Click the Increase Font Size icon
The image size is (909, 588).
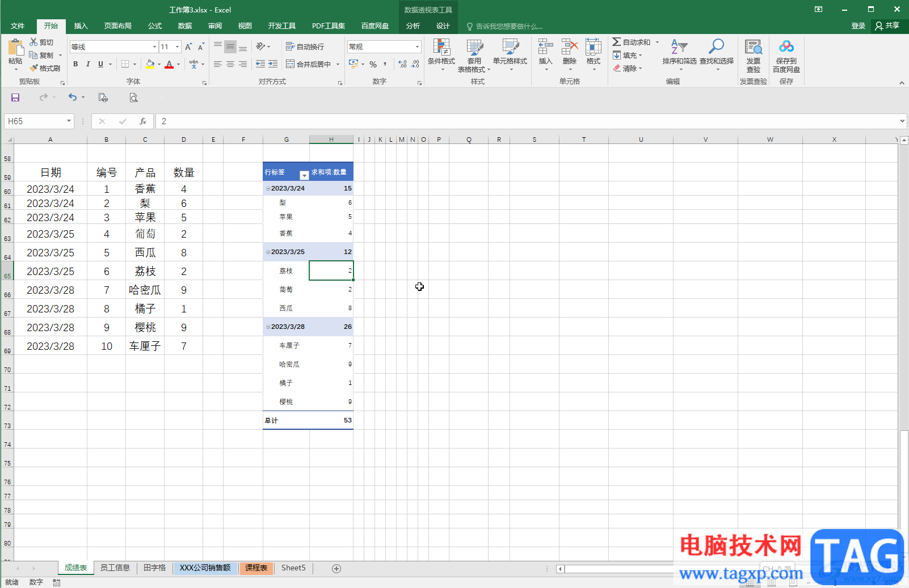click(x=188, y=46)
